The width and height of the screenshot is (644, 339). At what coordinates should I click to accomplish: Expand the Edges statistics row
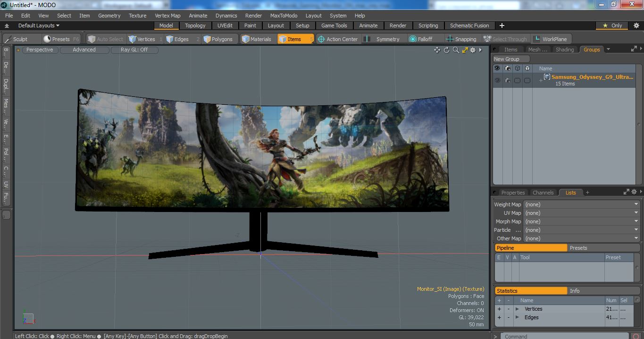[x=517, y=317]
